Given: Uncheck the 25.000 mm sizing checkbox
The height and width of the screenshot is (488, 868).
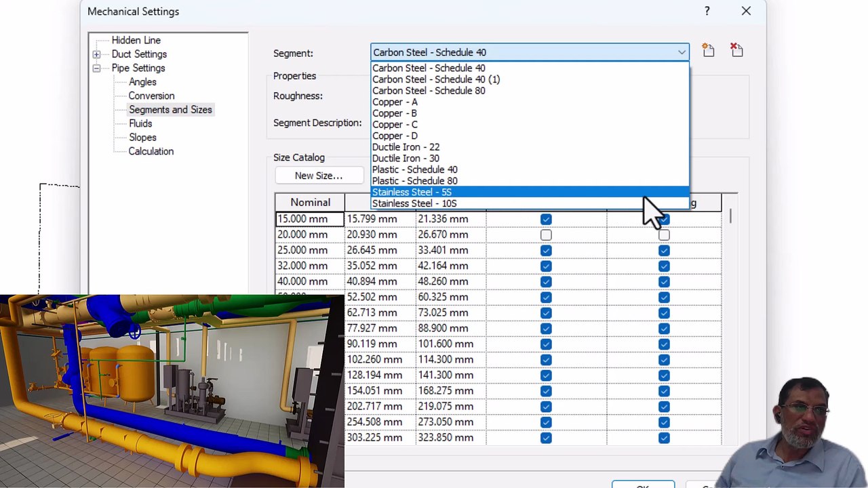Looking at the screenshot, I should pos(664,250).
